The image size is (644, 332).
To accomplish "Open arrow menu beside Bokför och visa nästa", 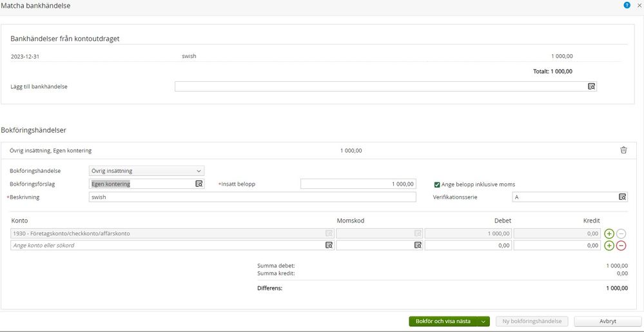I will pyautogui.click(x=483, y=321).
